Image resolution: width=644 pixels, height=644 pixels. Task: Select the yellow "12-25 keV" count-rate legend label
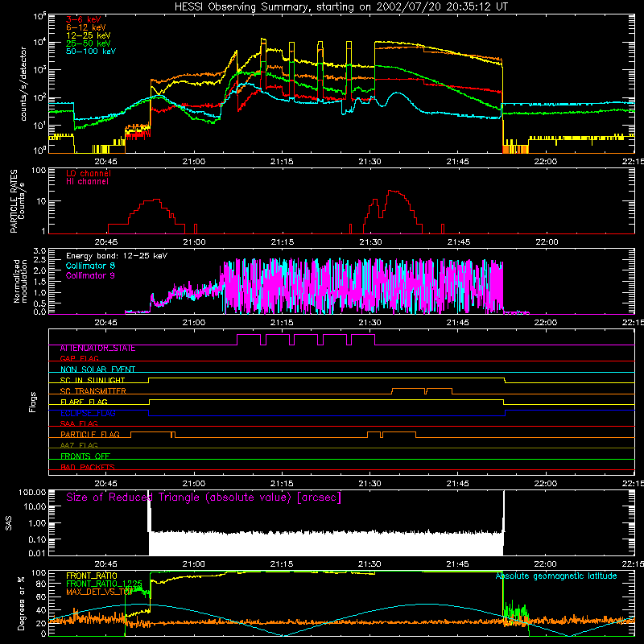click(89, 35)
